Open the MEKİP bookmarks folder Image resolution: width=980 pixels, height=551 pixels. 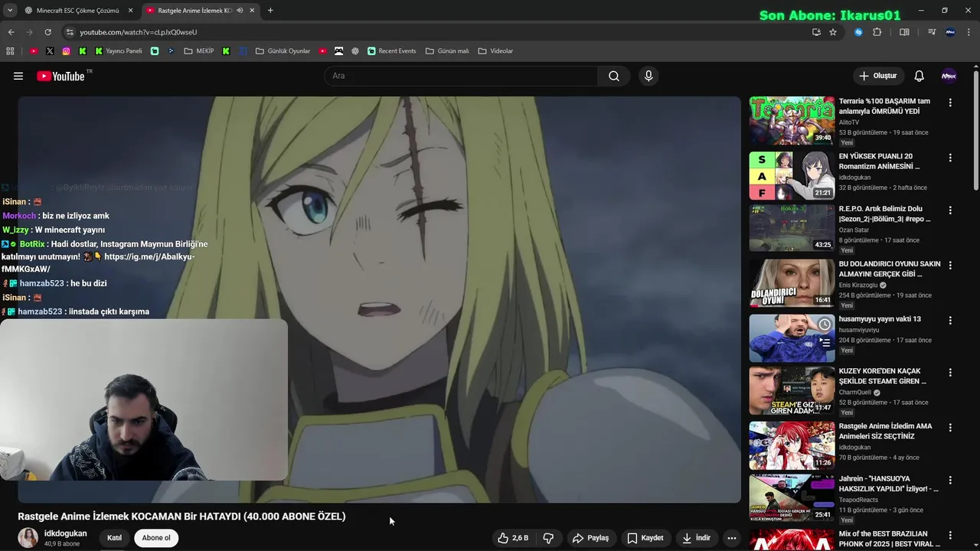pyautogui.click(x=199, y=51)
